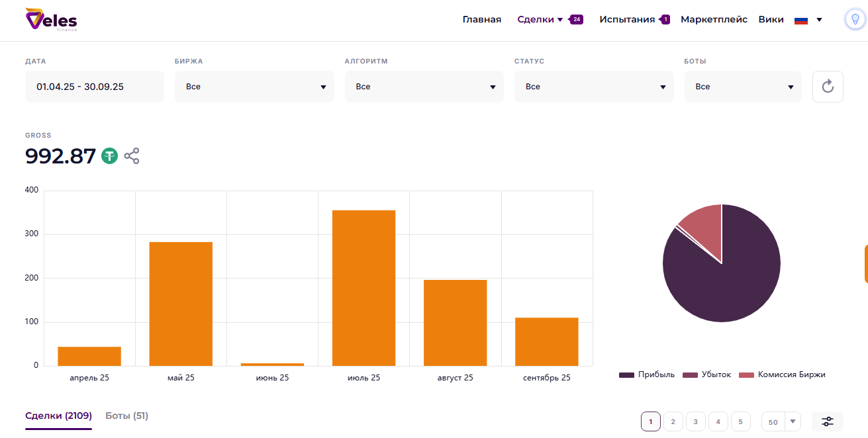Open Маркетплейс in the top navigation

point(714,19)
